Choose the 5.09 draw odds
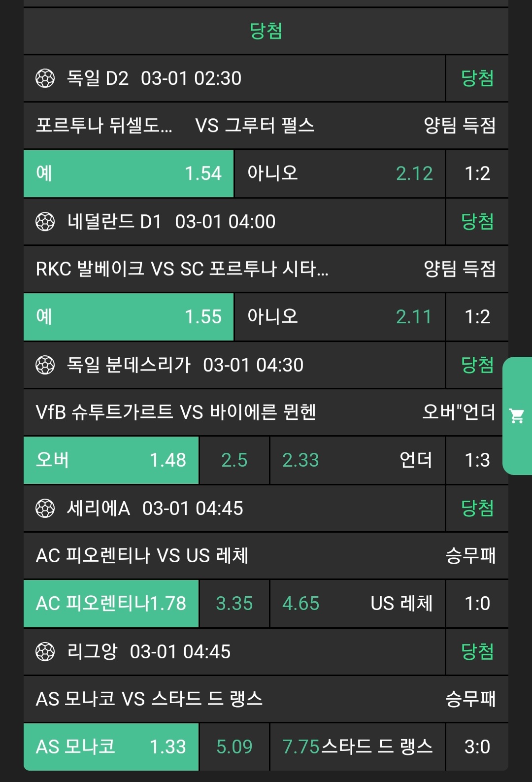Screen dimensions: 532x782 [234, 747]
